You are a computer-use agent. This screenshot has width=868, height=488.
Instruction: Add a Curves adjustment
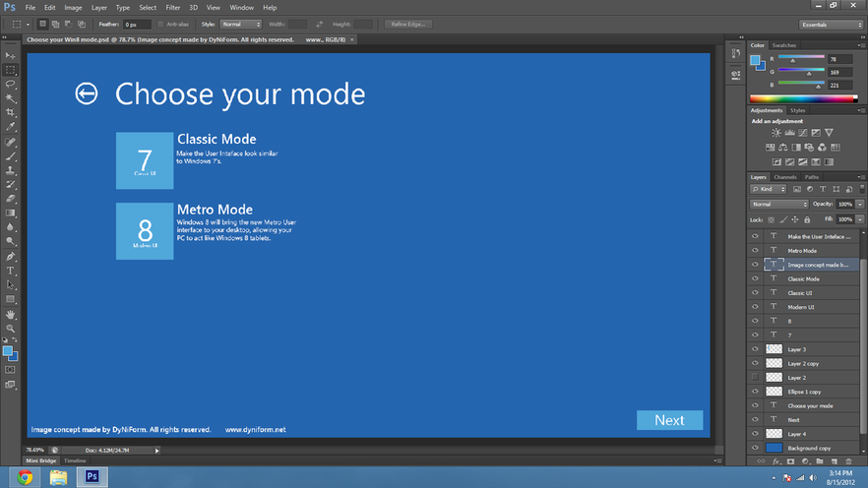[803, 133]
